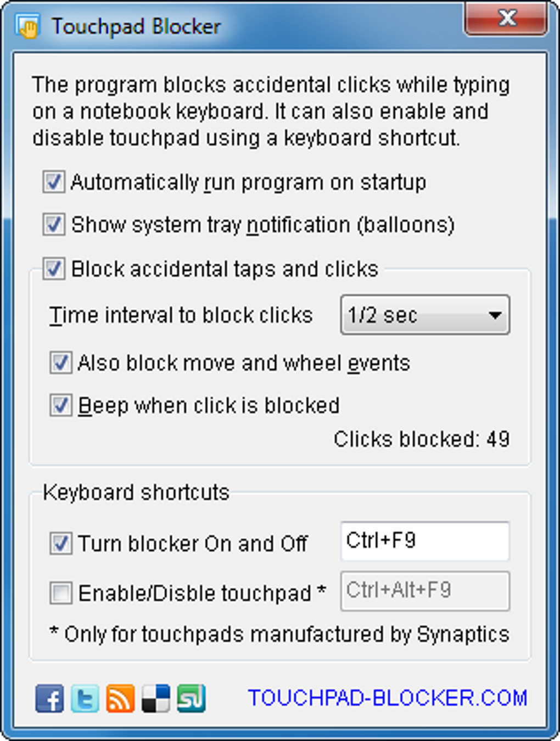The image size is (560, 741).
Task: Click the Facebook icon
Action: 49,699
